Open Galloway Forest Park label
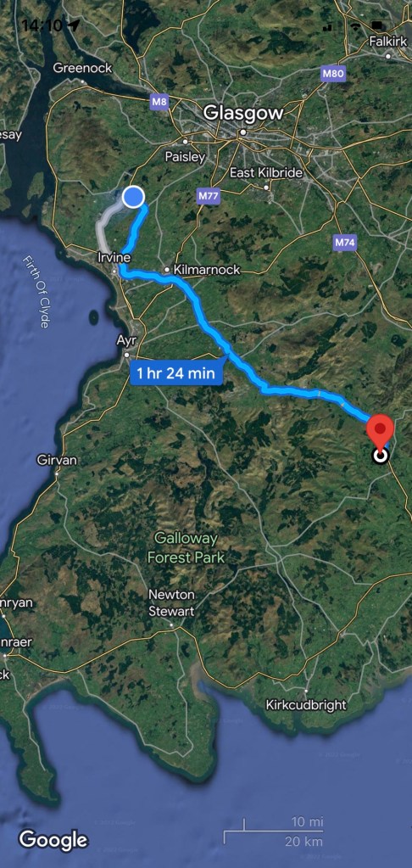This screenshot has height=868, width=412. [186, 547]
